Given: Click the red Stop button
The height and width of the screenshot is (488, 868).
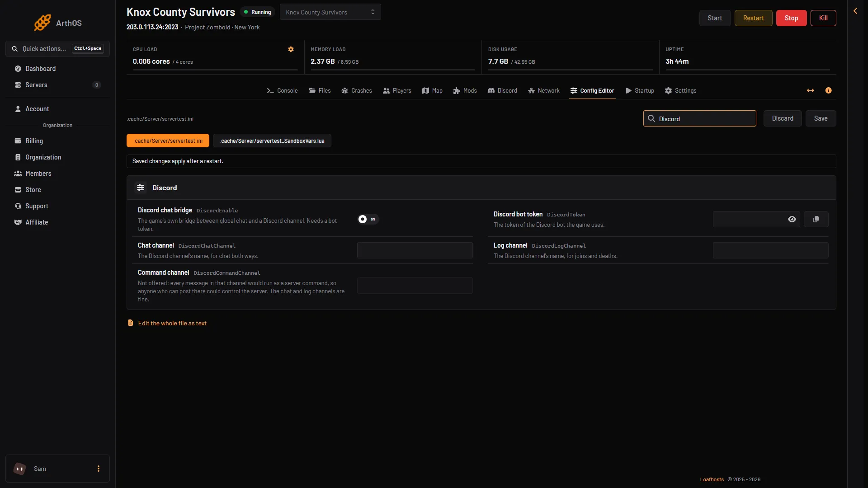Looking at the screenshot, I should [x=792, y=18].
